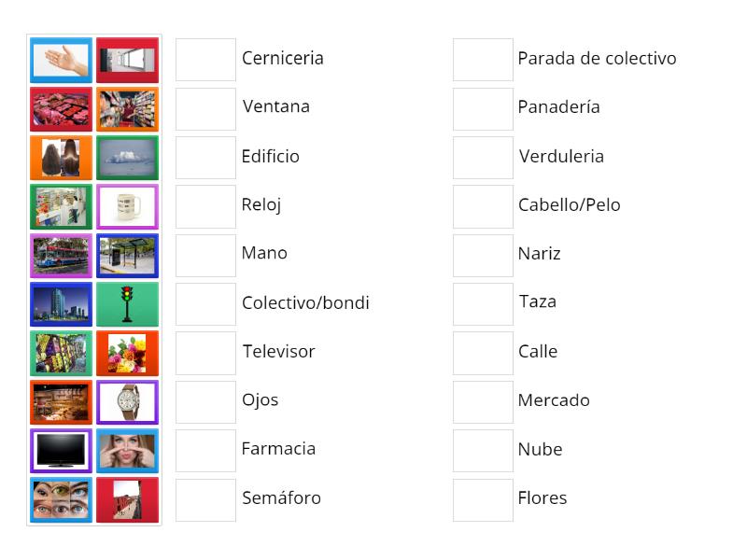Click the butcher meat display photo

[61, 109]
